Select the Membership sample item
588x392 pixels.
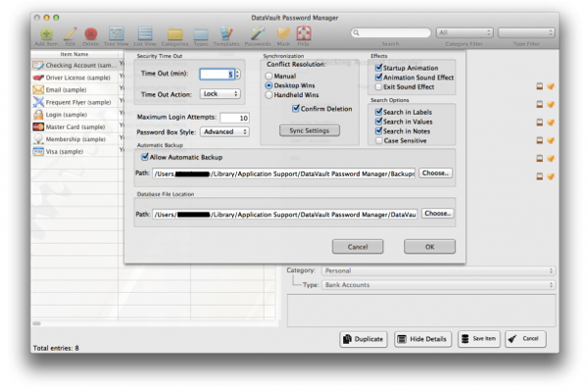(74, 139)
